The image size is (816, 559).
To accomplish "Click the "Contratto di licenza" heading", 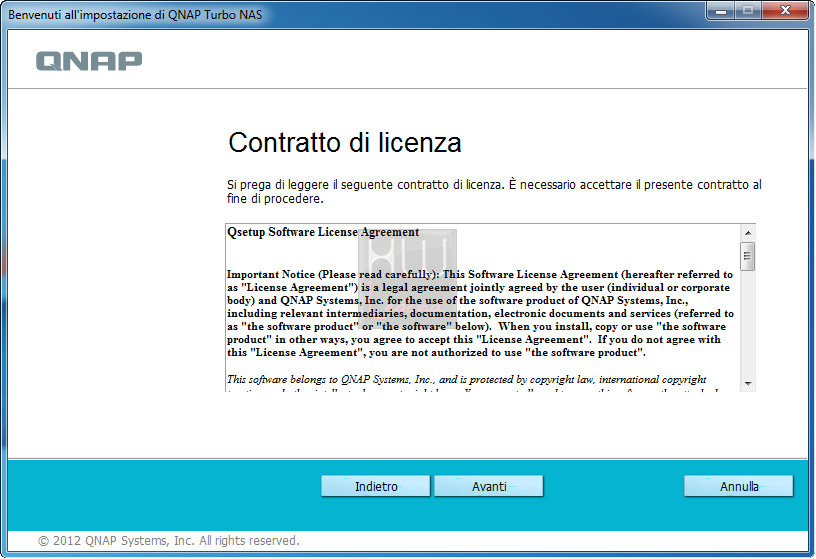I will tap(345, 143).
